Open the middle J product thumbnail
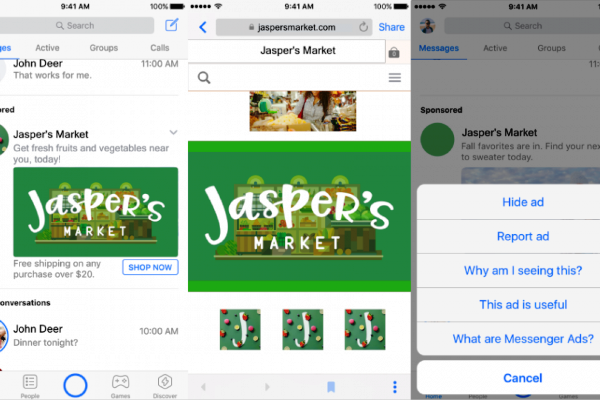600x400 pixels. (303, 330)
